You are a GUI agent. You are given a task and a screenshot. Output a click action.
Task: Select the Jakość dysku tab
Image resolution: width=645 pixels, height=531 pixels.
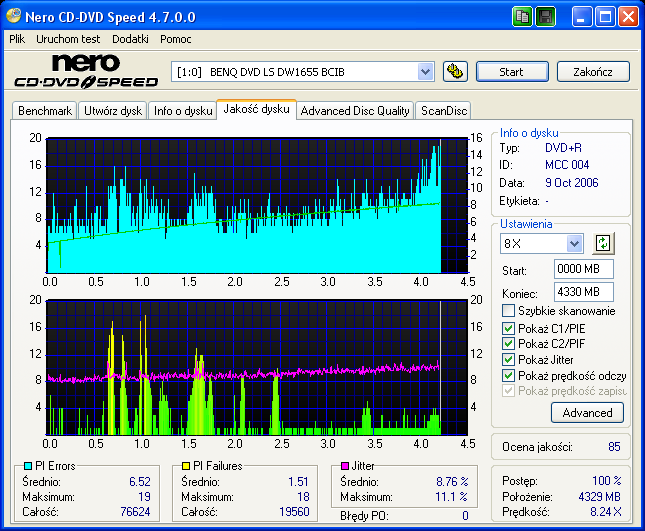256,109
